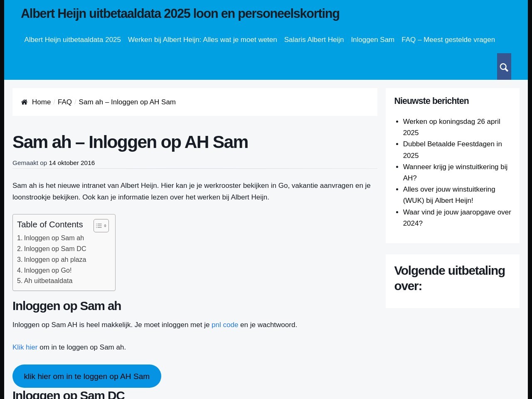Click the blue log in to AH Sam button
The image size is (532, 399).
(87, 376)
